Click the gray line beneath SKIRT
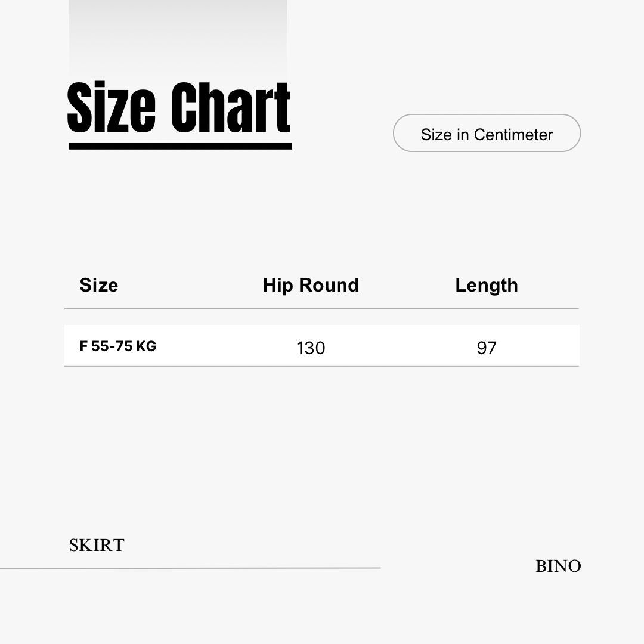The height and width of the screenshot is (644, 644). click(x=190, y=568)
